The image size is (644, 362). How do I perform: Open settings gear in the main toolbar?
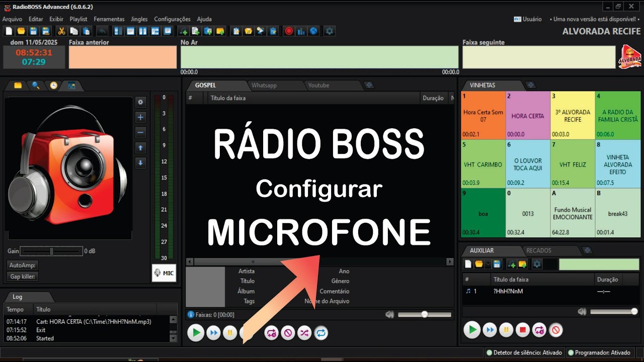(330, 31)
